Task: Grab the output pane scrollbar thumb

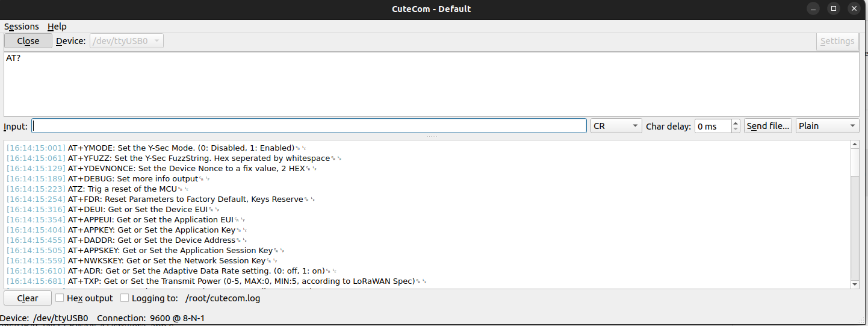Action: (855, 163)
